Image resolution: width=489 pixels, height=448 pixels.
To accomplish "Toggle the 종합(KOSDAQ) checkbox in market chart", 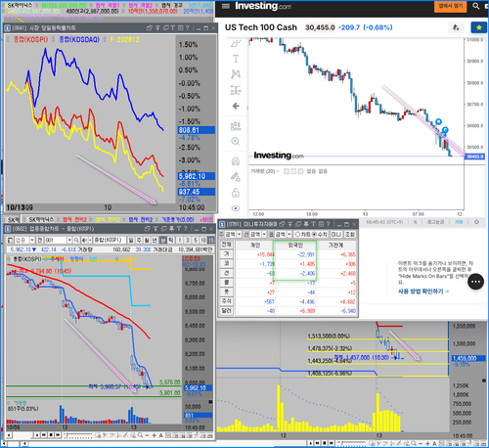I will 54,40.
